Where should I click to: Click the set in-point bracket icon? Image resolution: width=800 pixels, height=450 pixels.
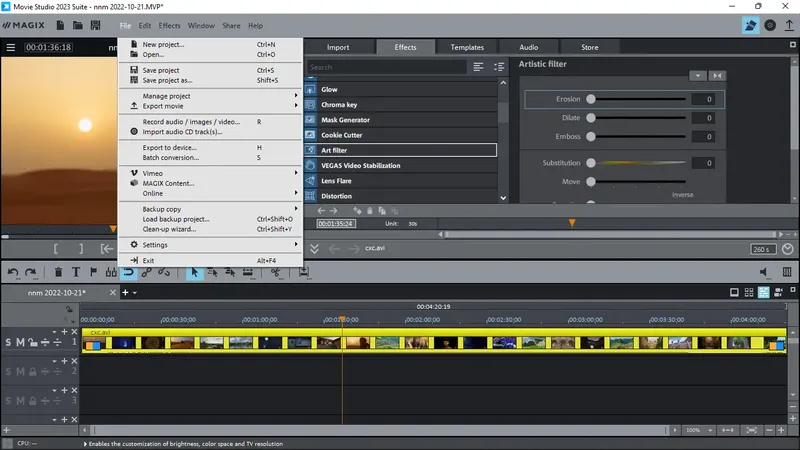pos(56,249)
